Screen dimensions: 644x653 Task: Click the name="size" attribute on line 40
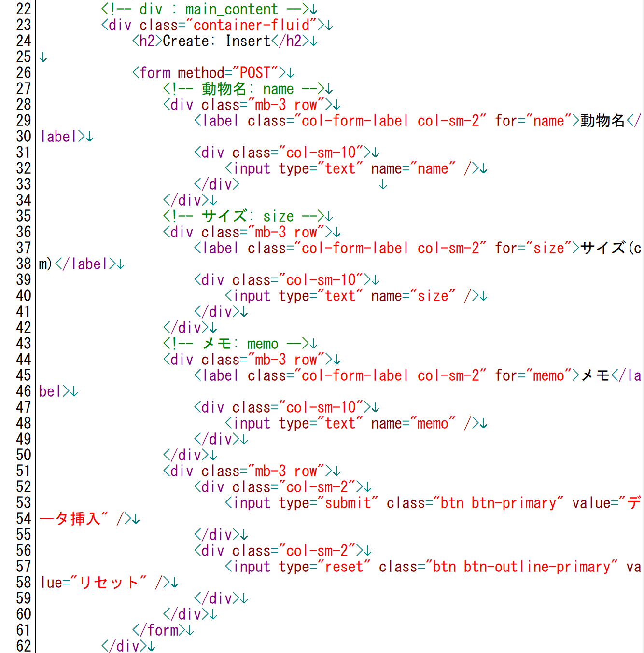413,296
